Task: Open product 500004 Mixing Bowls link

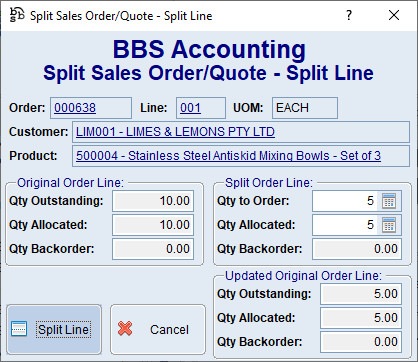Action: pos(228,156)
